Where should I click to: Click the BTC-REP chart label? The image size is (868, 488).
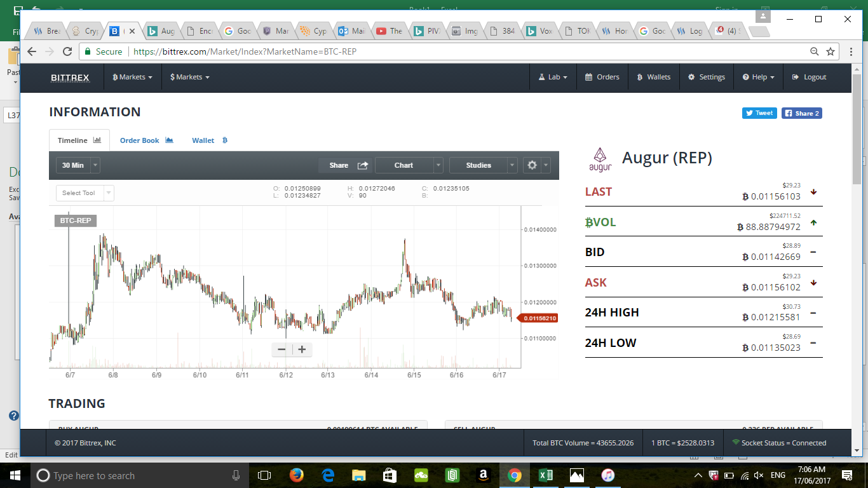point(76,220)
